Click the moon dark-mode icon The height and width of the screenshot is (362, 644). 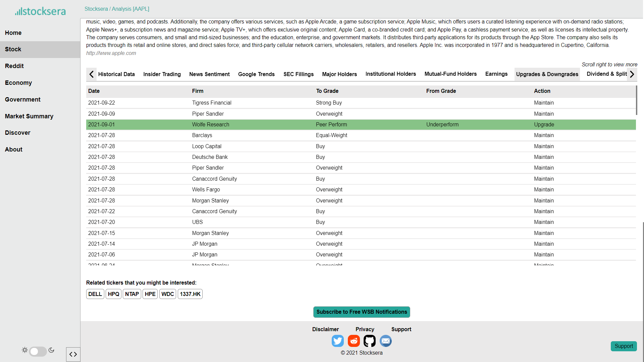point(51,350)
